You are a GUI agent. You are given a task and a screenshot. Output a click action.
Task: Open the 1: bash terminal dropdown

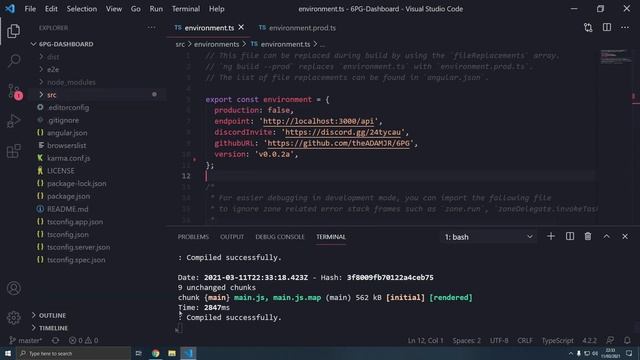tap(489, 237)
